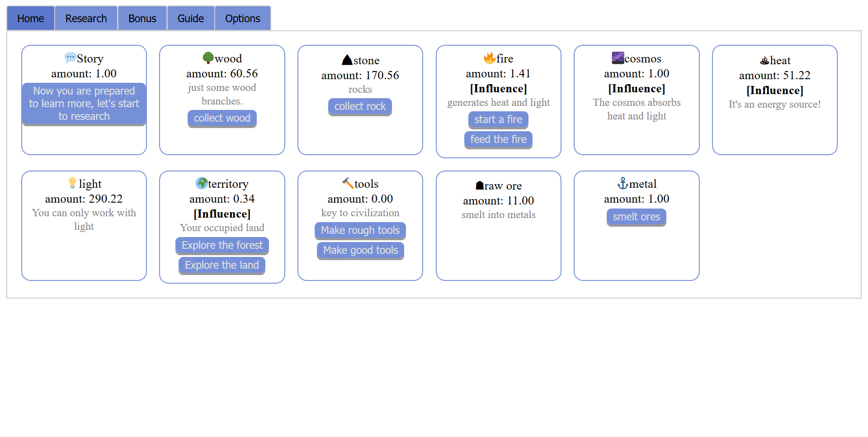The image size is (868, 437).
Task: Click 'generates heat and light' description
Action: 498,103
